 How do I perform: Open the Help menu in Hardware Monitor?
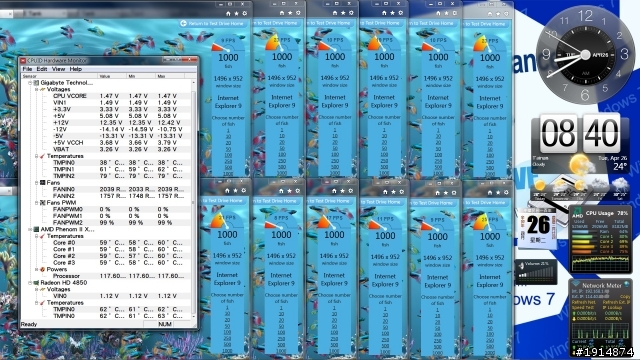[x=76, y=69]
